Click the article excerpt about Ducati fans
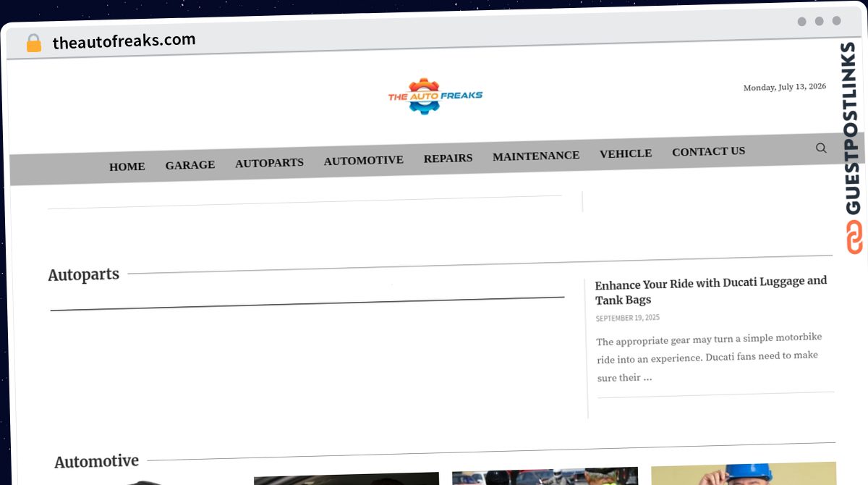The height and width of the screenshot is (485, 868). tap(710, 357)
